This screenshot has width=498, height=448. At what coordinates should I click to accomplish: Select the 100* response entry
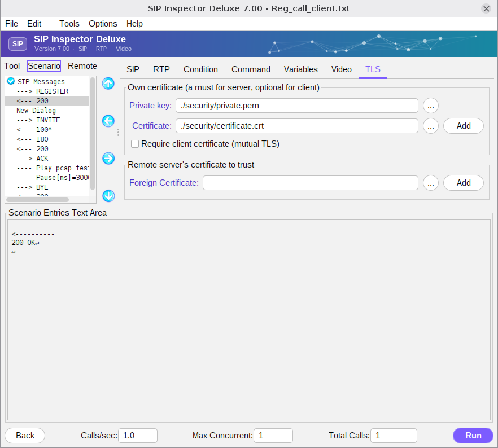pos(47,130)
